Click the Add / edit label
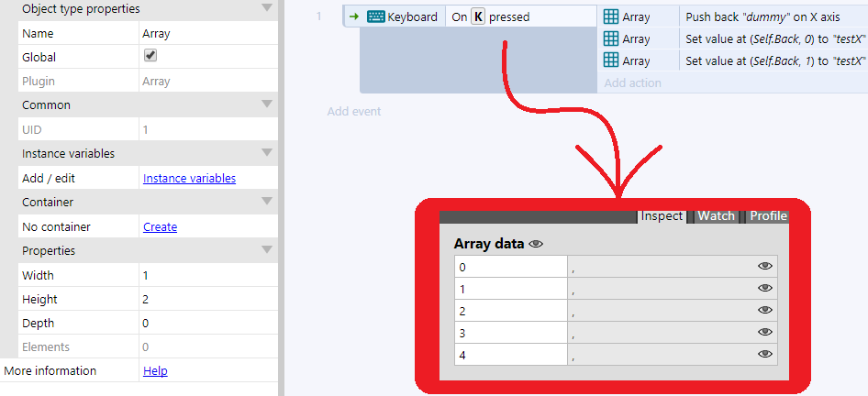Viewport: 868px width, 396px height. coord(48,178)
